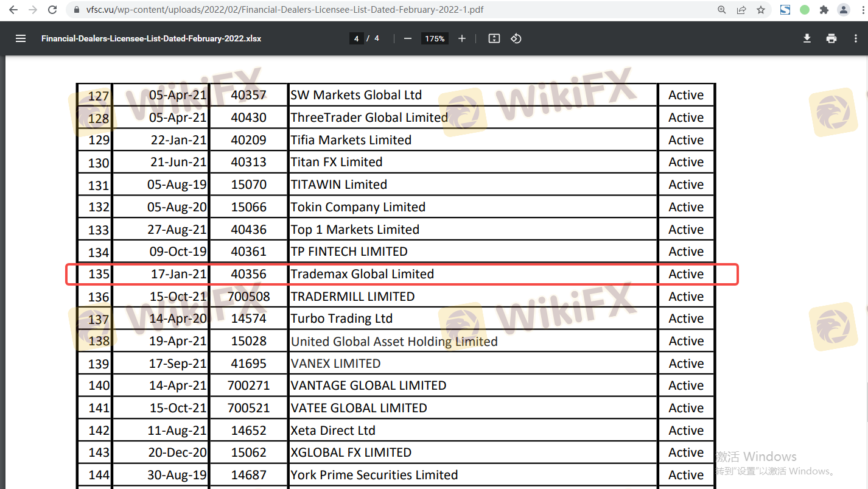Open the PDF viewer more actions menu
Viewport: 868px width, 489px height.
click(856, 38)
